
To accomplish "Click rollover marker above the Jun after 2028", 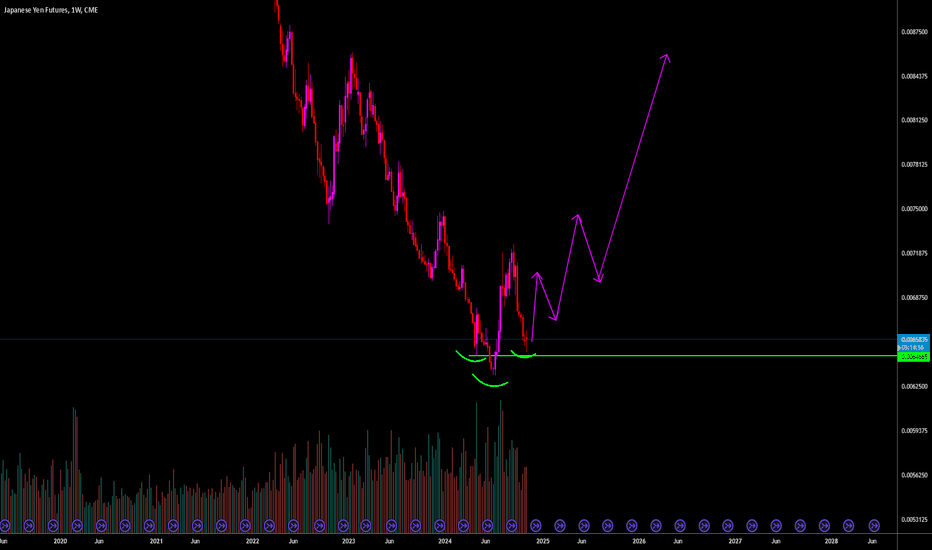I will [x=874, y=526].
